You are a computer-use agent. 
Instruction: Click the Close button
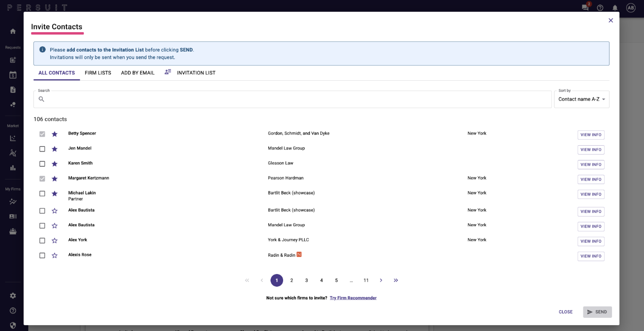[x=565, y=312]
